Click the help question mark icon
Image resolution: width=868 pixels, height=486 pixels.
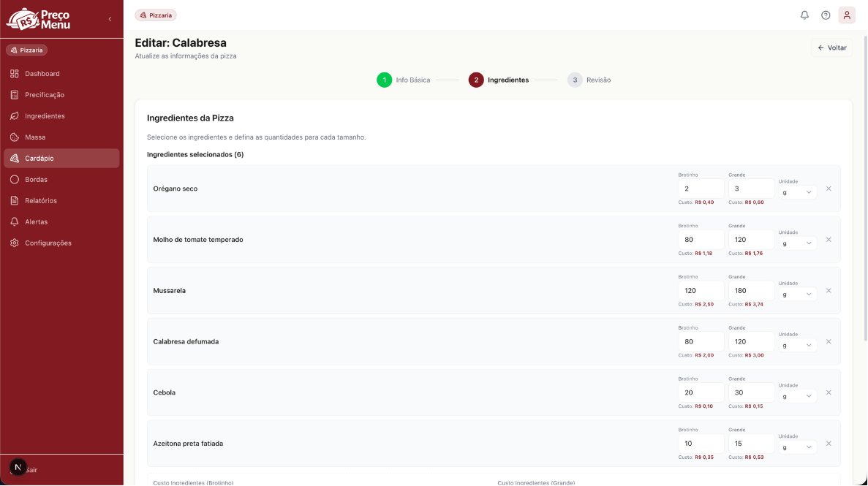tap(826, 15)
